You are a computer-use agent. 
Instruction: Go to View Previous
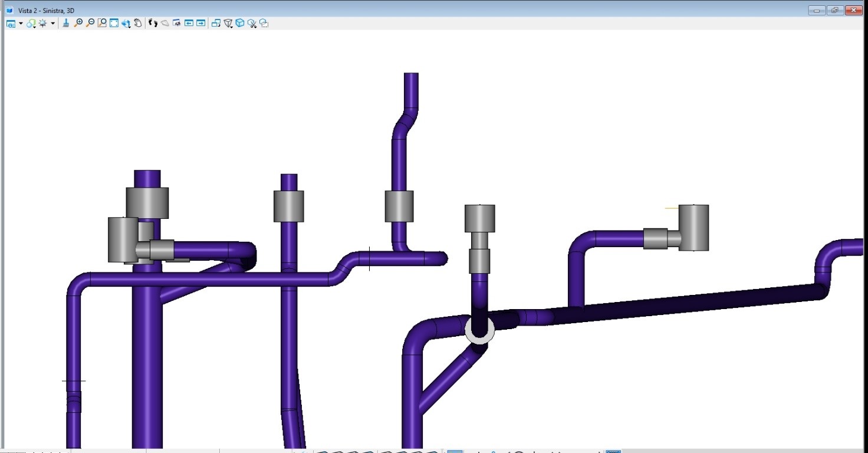189,24
